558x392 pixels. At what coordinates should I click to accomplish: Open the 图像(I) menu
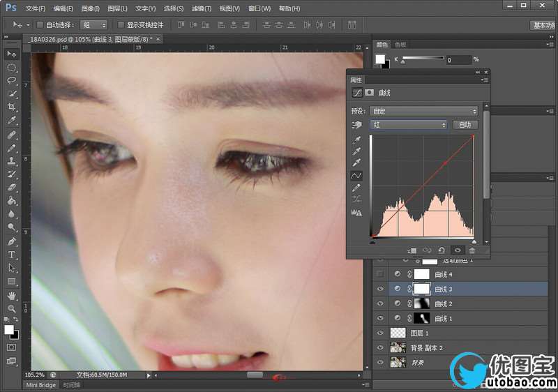click(x=91, y=8)
